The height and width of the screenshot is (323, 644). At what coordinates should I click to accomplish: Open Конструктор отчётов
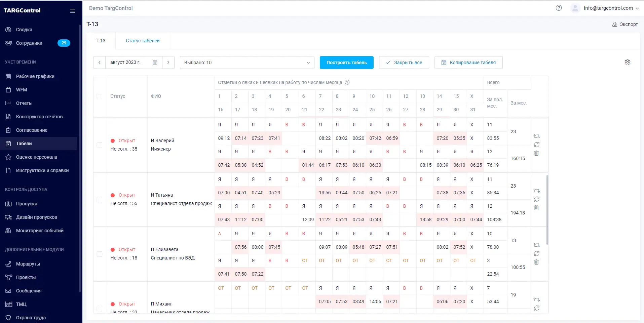(x=39, y=117)
